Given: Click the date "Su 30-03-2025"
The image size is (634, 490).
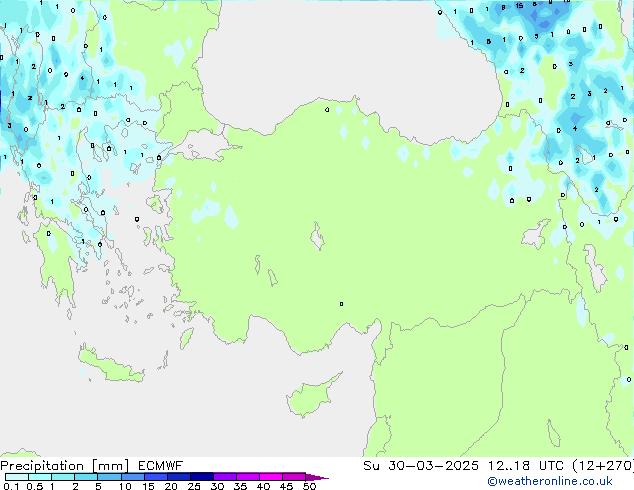Looking at the screenshot, I should [421, 466].
